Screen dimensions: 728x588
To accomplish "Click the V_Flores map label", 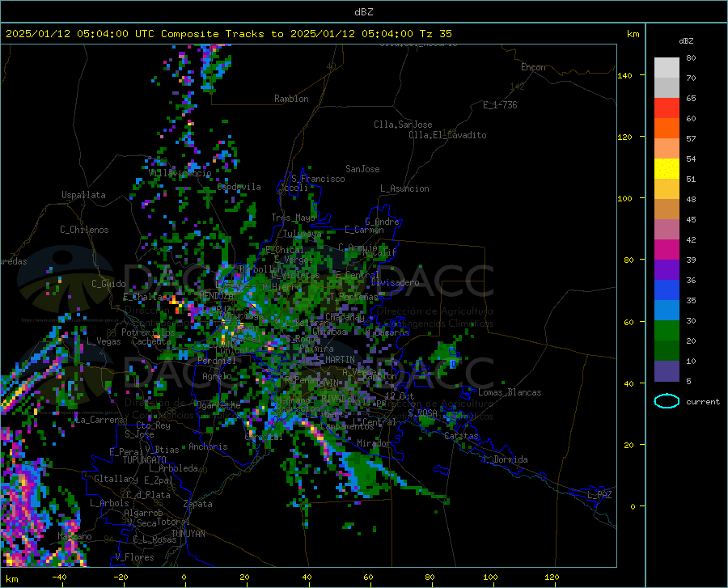I will pos(134,557).
